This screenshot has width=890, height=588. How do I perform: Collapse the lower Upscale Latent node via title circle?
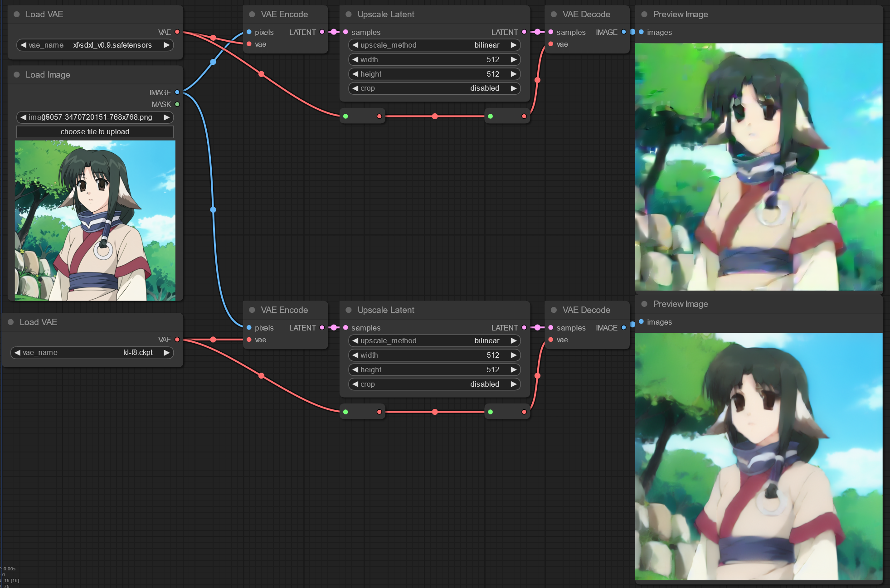(x=348, y=310)
